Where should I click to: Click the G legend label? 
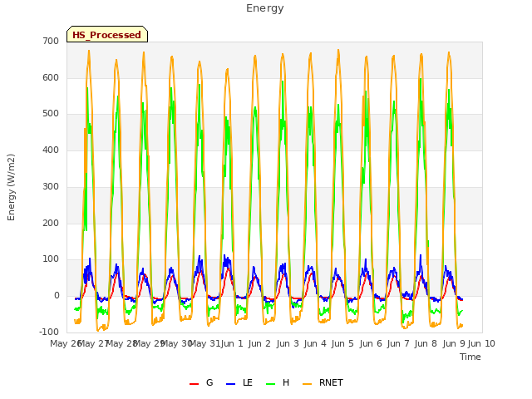click(209, 382)
